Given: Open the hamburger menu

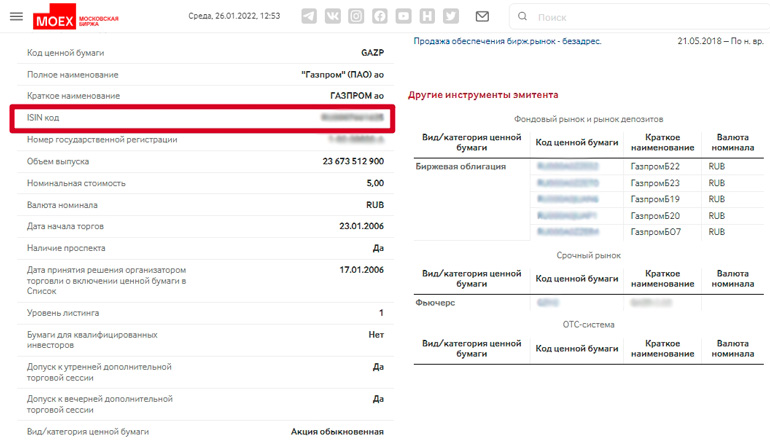Looking at the screenshot, I should pos(16,16).
